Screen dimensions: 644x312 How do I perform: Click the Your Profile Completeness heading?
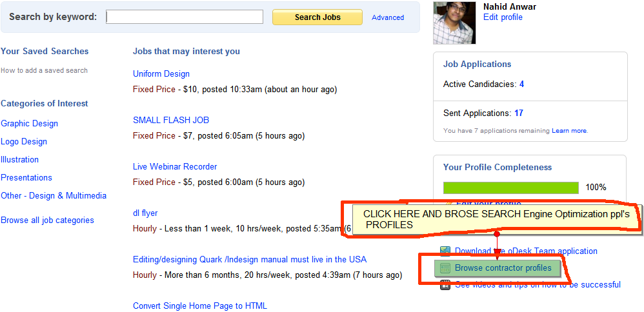click(x=498, y=167)
